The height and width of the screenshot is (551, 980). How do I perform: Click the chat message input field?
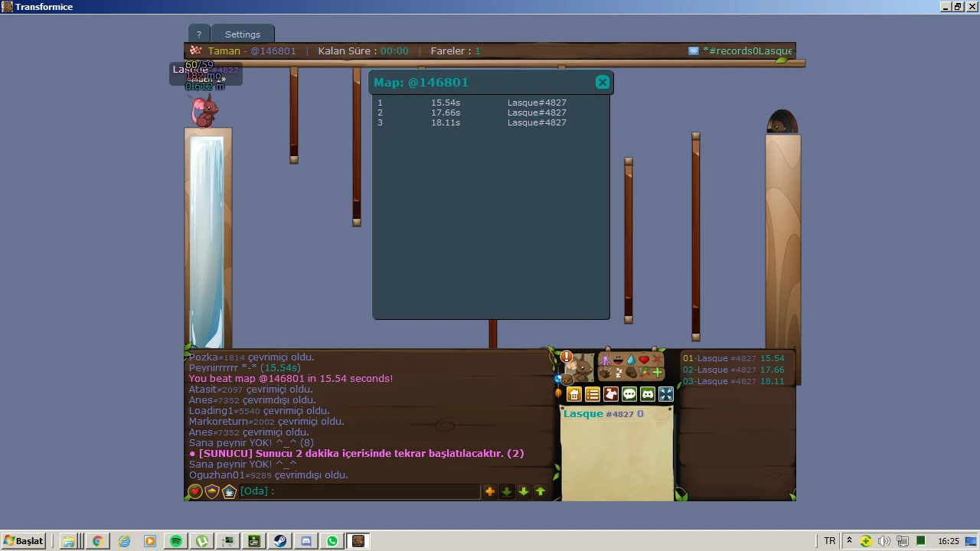pos(359,491)
